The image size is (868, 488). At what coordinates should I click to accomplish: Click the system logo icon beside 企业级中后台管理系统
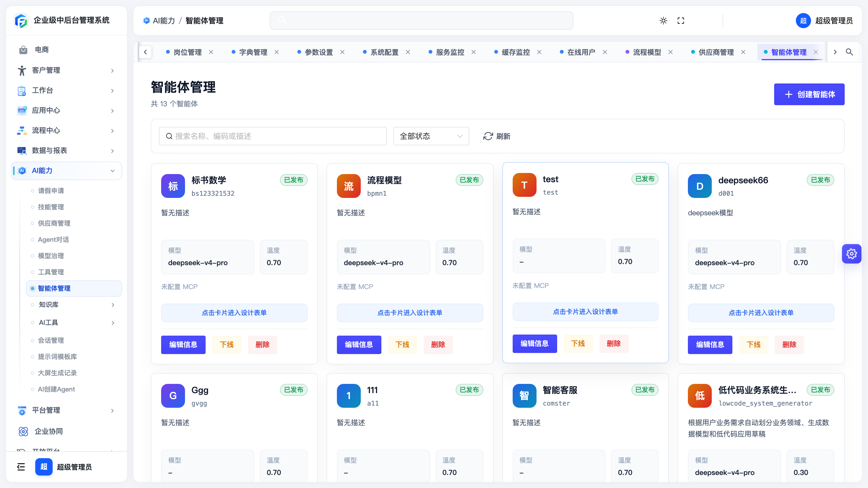(x=21, y=21)
